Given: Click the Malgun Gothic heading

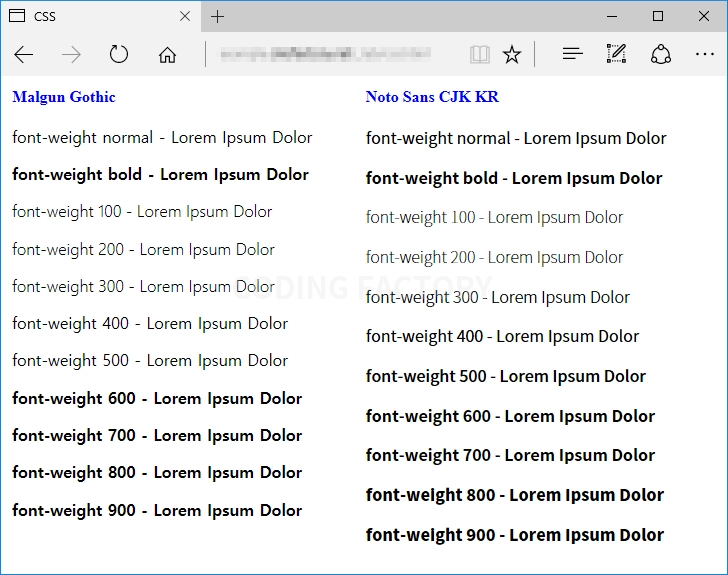Looking at the screenshot, I should point(64,97).
